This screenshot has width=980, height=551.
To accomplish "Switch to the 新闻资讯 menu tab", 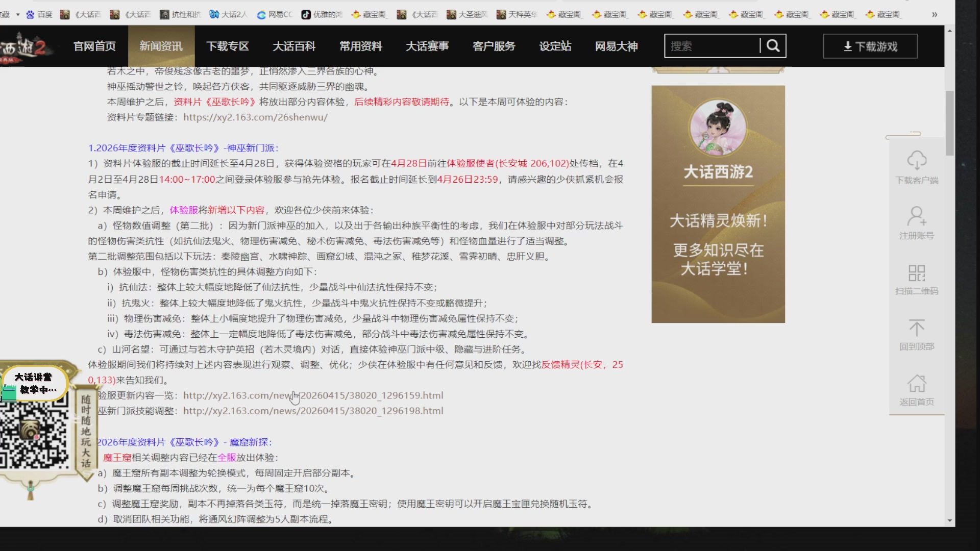I will tap(161, 46).
